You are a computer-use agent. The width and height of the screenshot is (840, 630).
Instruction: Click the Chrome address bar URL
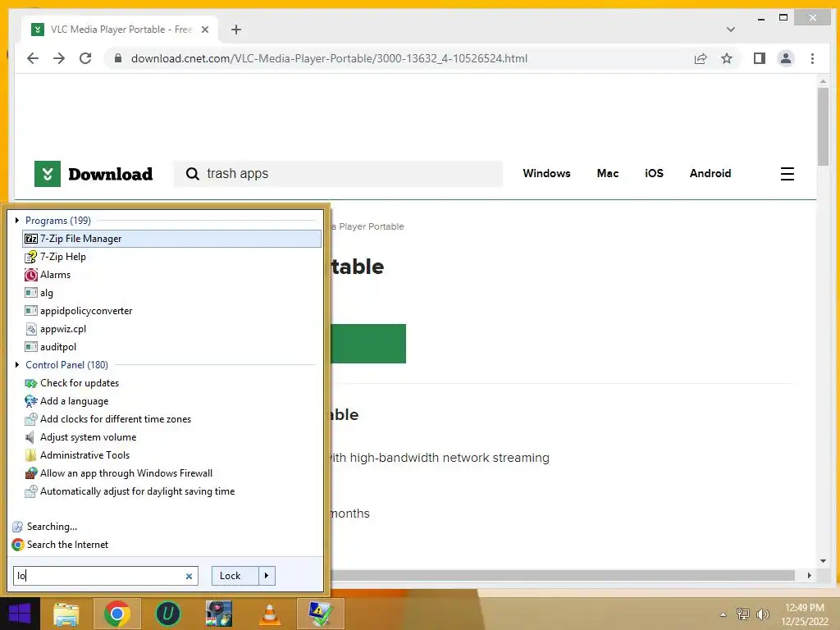point(329,58)
